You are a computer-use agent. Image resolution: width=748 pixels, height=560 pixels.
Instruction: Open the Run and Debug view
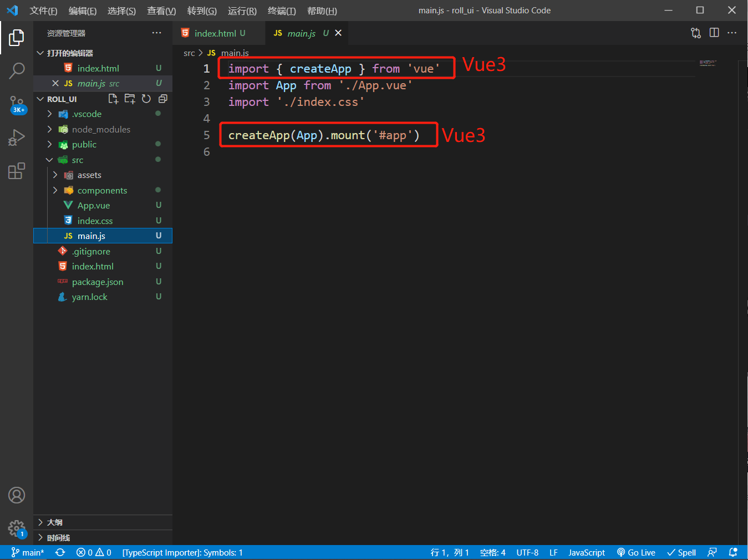pyautogui.click(x=17, y=137)
